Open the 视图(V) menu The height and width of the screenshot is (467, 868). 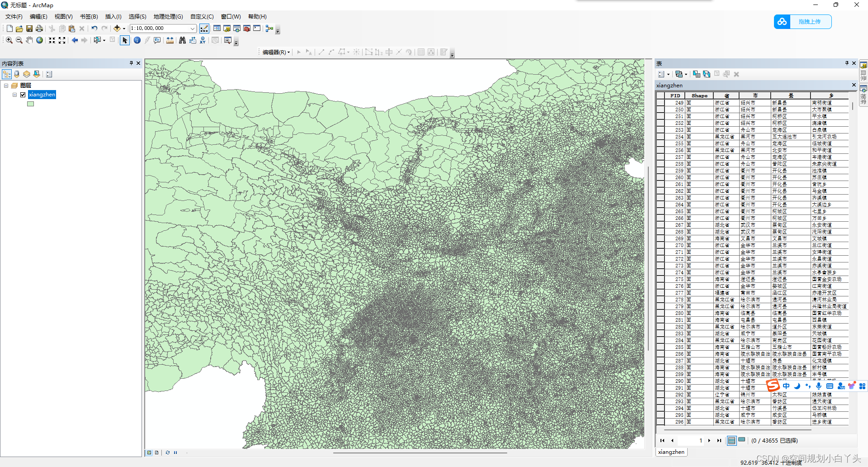tap(64, 17)
